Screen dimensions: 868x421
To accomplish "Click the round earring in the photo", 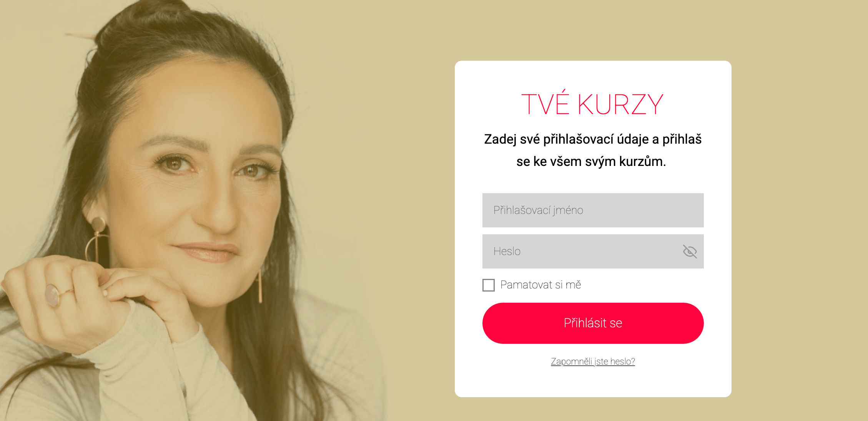I will 98,224.
